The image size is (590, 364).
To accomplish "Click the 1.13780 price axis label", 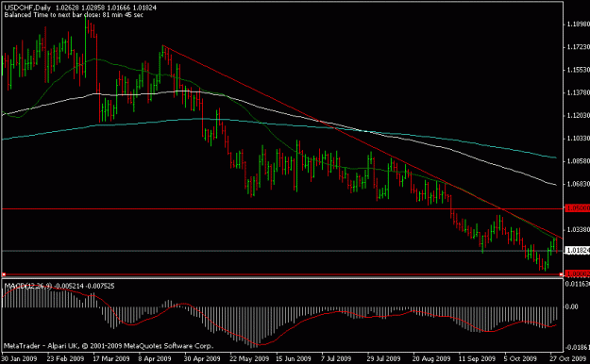I will [578, 92].
